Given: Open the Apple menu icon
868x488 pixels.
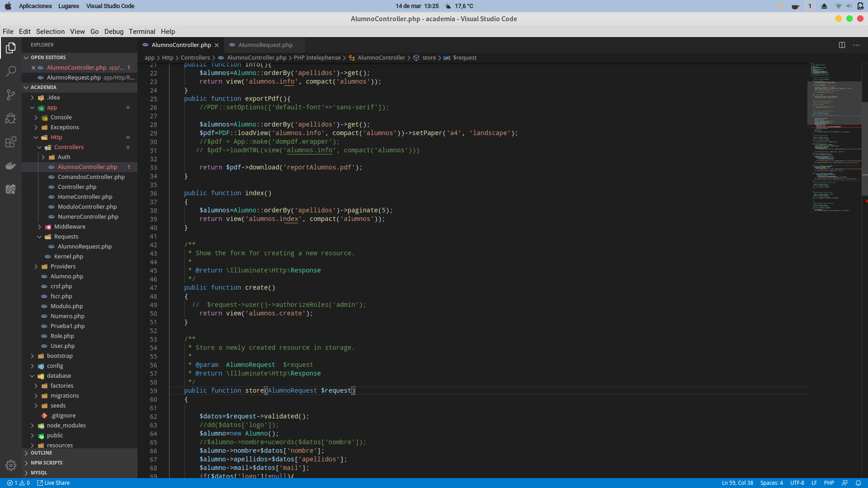Looking at the screenshot, I should (8, 6).
